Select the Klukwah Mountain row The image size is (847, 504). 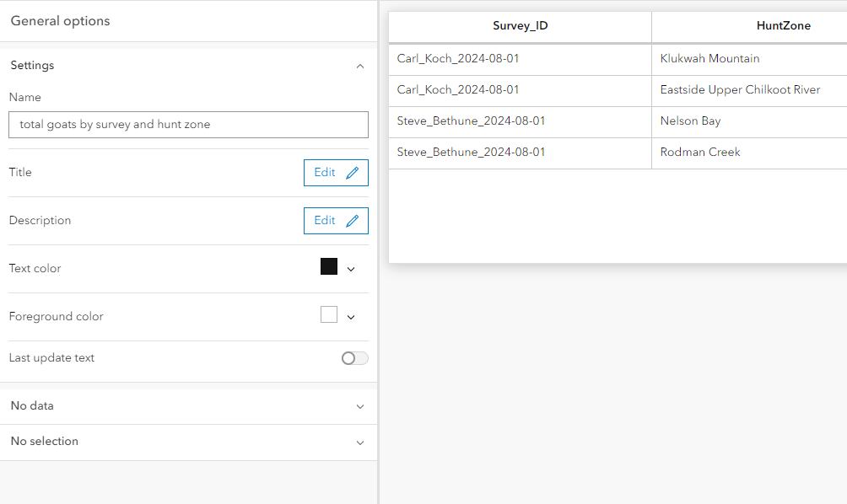pos(710,58)
